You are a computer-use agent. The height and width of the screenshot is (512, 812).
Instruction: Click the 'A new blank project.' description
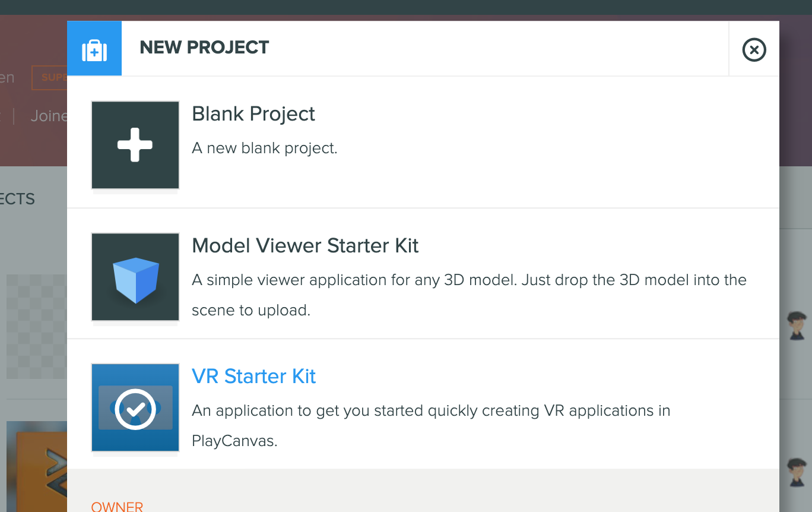(265, 148)
